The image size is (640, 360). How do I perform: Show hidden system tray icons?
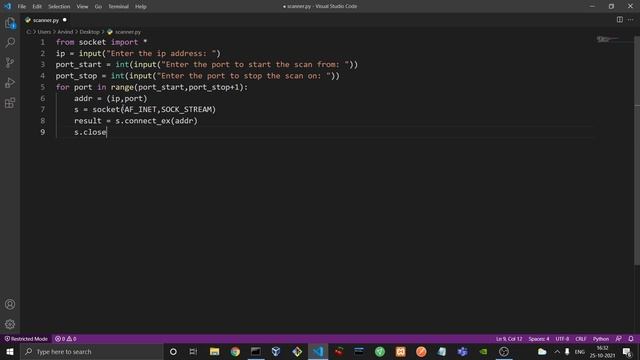557,351
